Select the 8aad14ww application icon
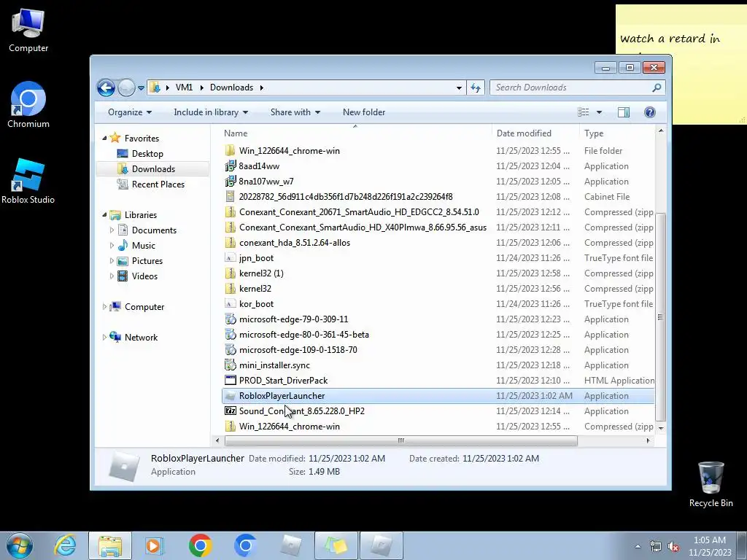This screenshot has height=560, width=747. (x=230, y=166)
